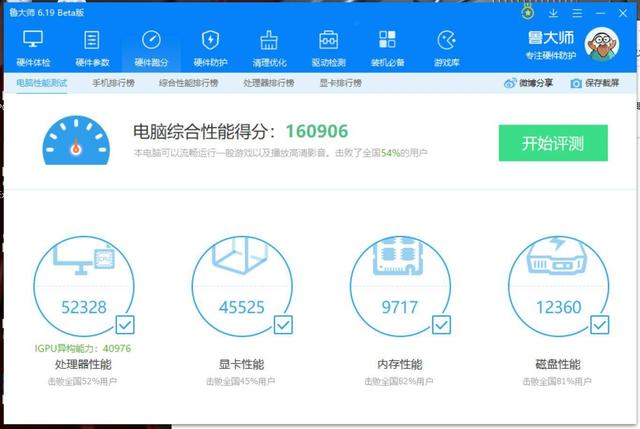640x429 pixels.
Task: Click the 鲁大师 mascot avatar
Action: 602,44
